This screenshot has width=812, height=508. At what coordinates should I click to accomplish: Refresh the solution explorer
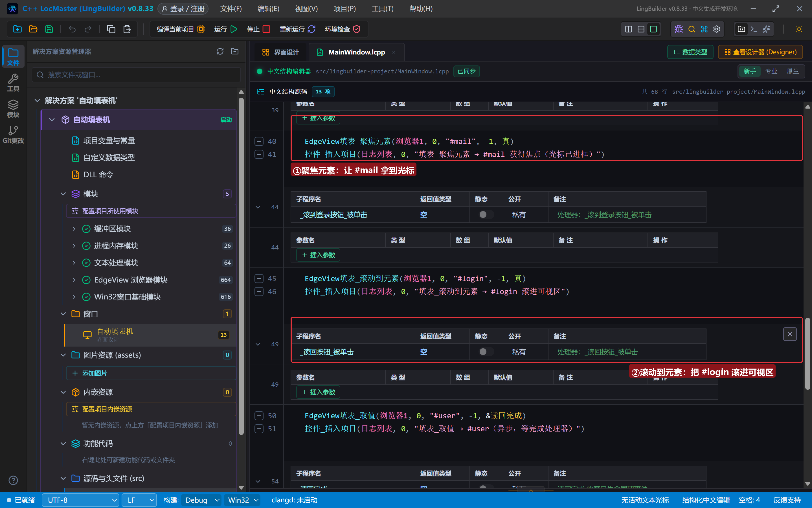click(220, 51)
